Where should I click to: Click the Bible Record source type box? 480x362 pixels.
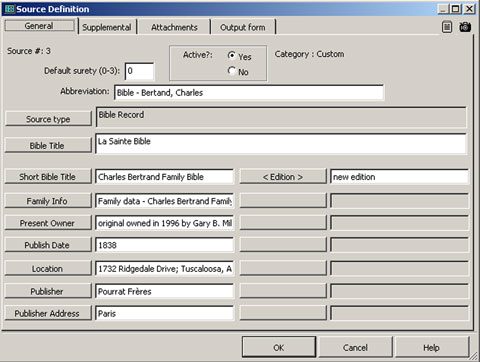[281, 117]
